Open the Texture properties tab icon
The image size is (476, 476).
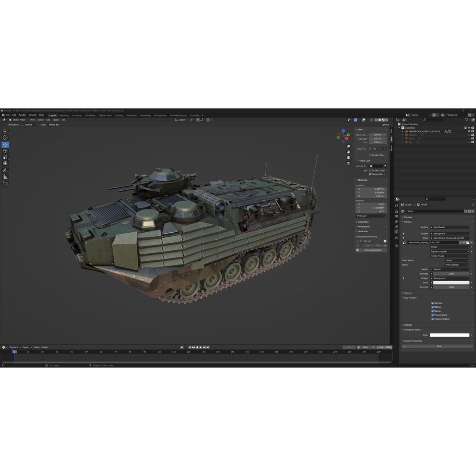397,245
